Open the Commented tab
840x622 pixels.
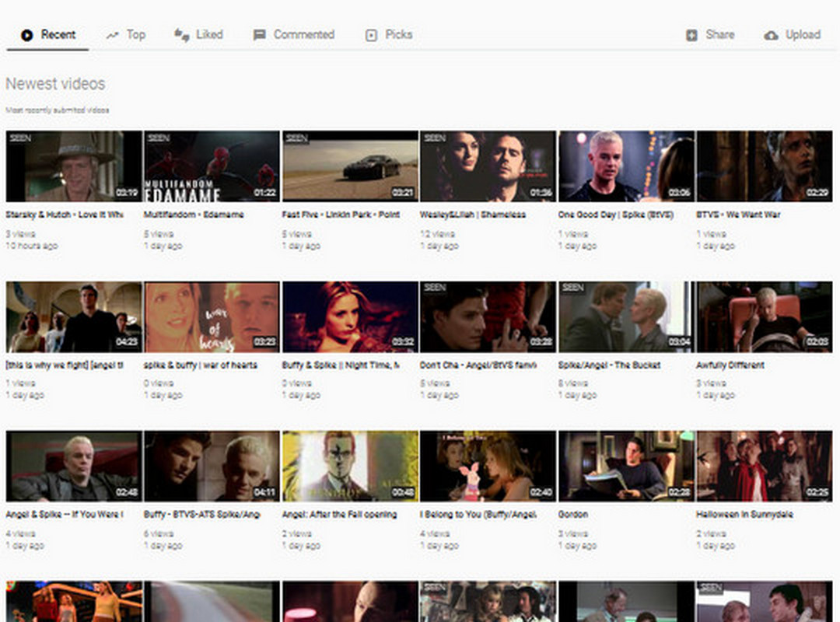pos(303,35)
